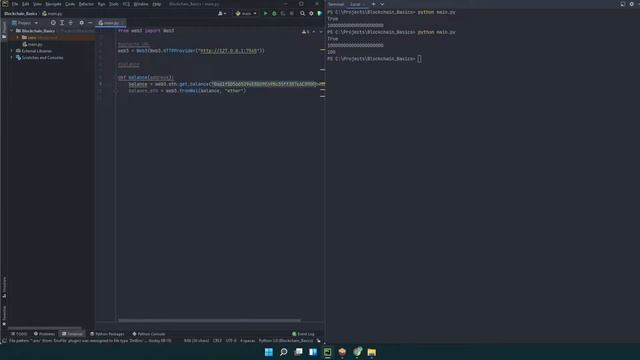
Task: Open Project panel options gear
Action: (82, 23)
